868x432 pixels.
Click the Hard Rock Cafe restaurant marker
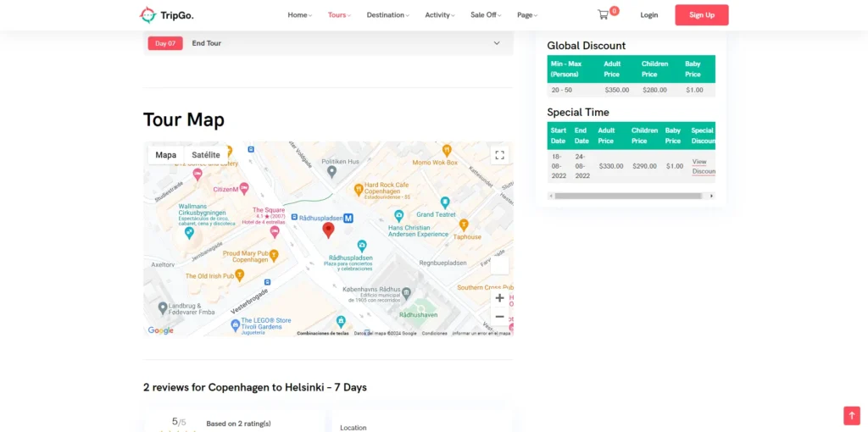[x=359, y=190]
